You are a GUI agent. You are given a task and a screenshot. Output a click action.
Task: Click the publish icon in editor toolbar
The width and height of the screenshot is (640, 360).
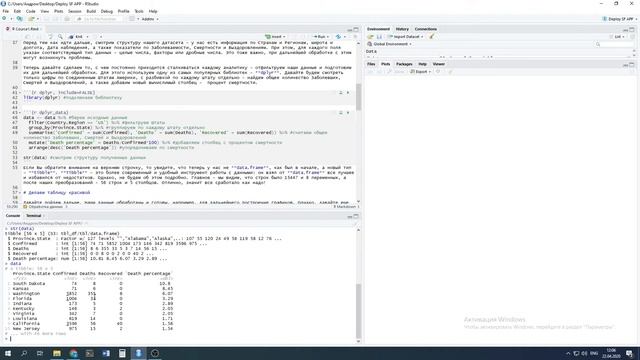tap(338, 37)
